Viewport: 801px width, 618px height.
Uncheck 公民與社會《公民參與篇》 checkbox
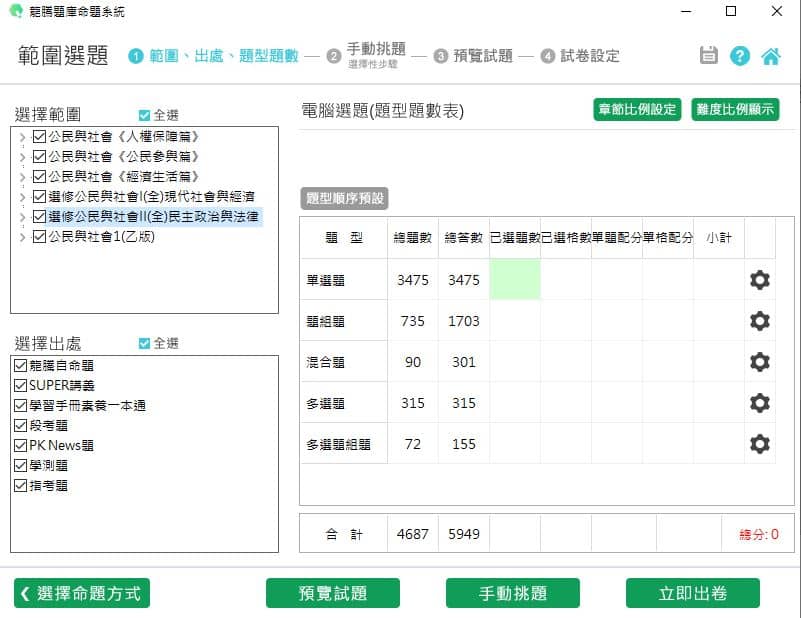click(x=39, y=156)
